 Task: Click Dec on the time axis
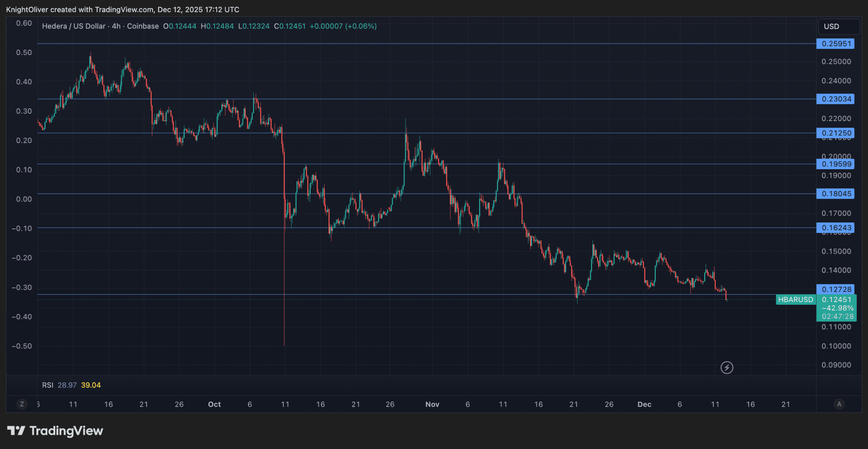coord(645,404)
